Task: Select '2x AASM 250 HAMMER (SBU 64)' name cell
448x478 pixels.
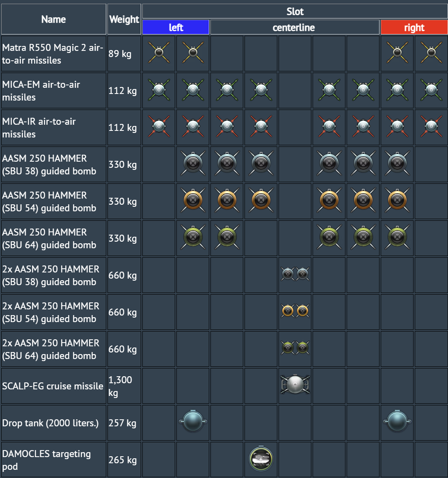Action: pos(54,349)
